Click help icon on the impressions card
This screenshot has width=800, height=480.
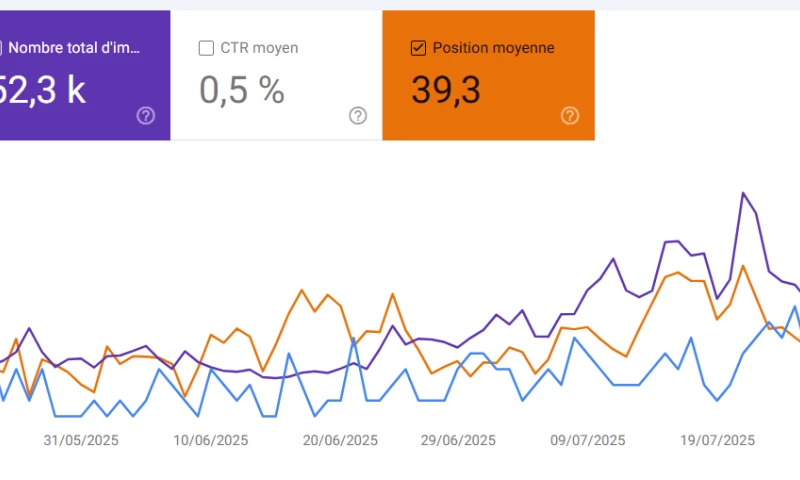[x=146, y=116]
